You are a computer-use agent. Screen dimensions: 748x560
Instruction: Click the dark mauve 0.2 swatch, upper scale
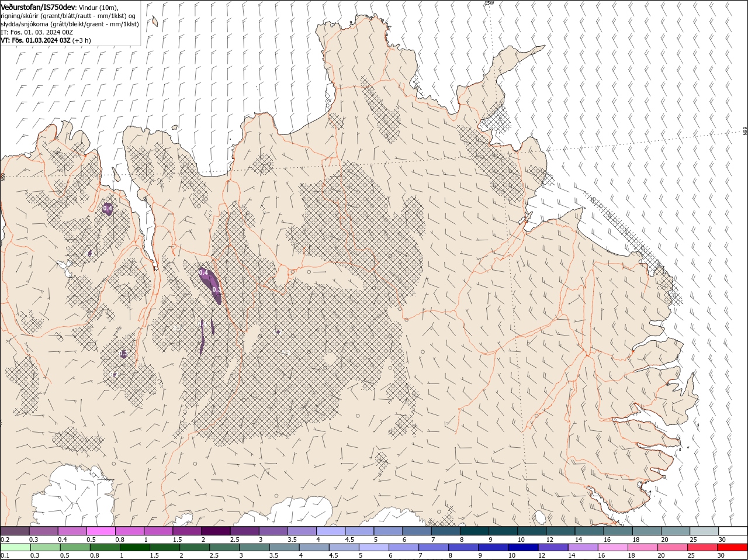15,531
